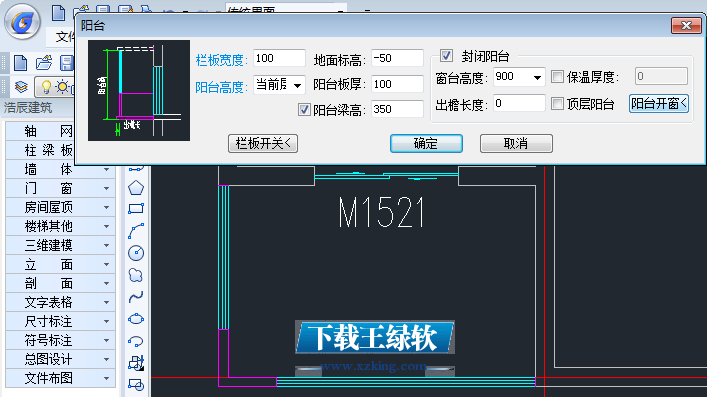Open the 符号标注 sidebar menu item

(60, 340)
